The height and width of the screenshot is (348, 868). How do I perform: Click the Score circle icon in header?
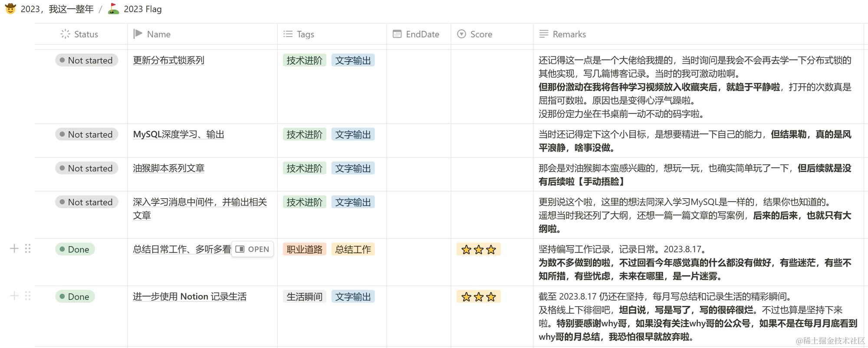tap(462, 34)
